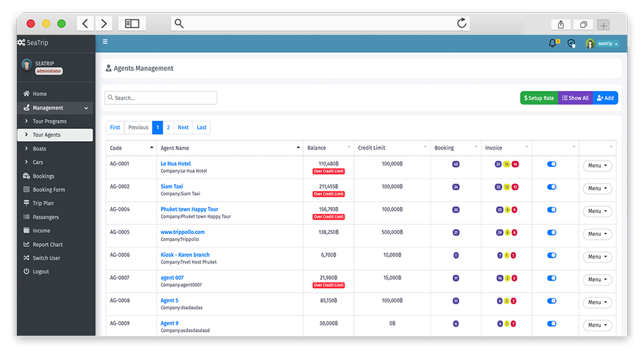Go to page 2 of agents
The height and width of the screenshot is (359, 644).
pos(168,128)
